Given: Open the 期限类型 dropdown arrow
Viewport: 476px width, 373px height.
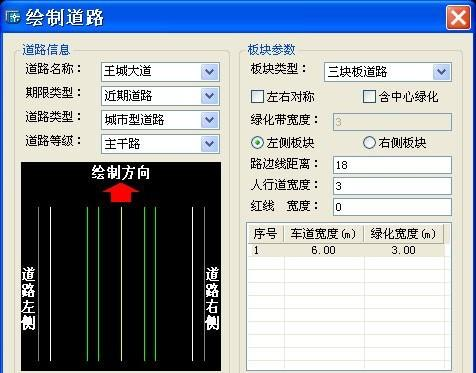Looking at the screenshot, I should (210, 96).
